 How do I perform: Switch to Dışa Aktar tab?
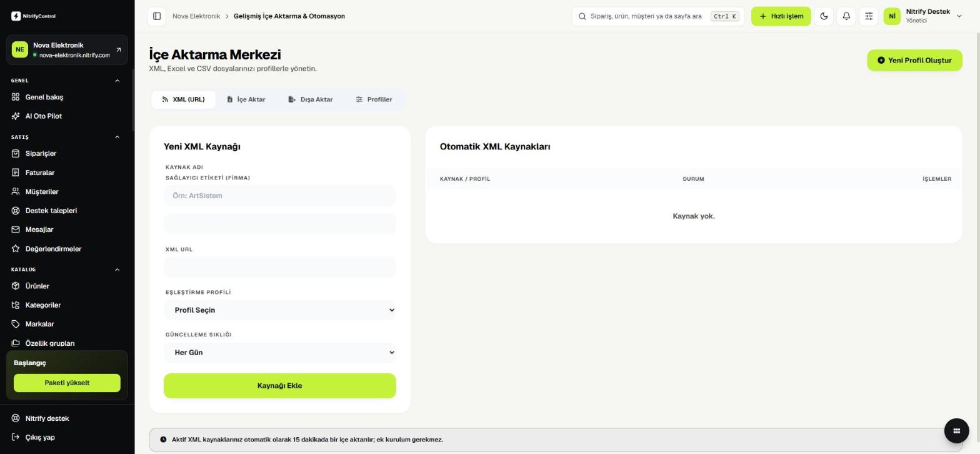pyautogui.click(x=311, y=99)
